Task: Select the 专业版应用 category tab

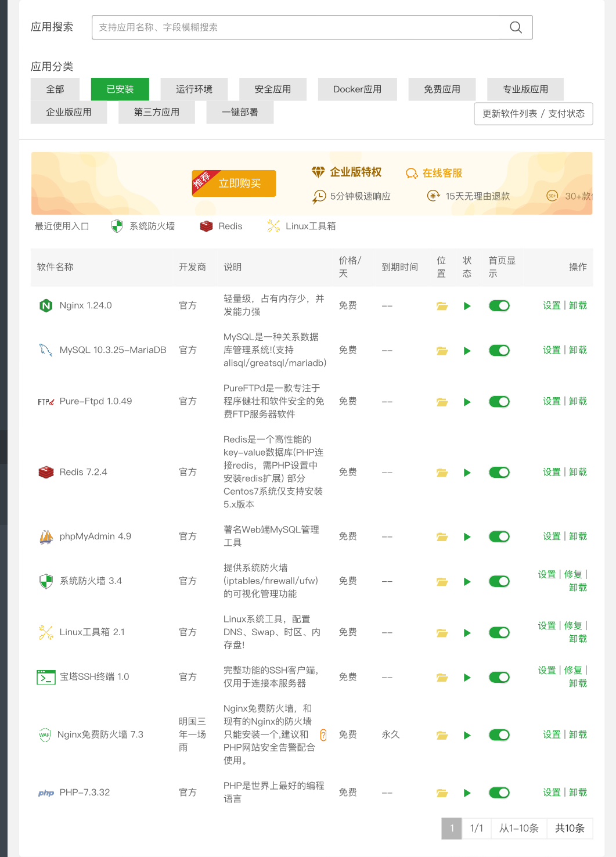Action: pyautogui.click(x=525, y=89)
